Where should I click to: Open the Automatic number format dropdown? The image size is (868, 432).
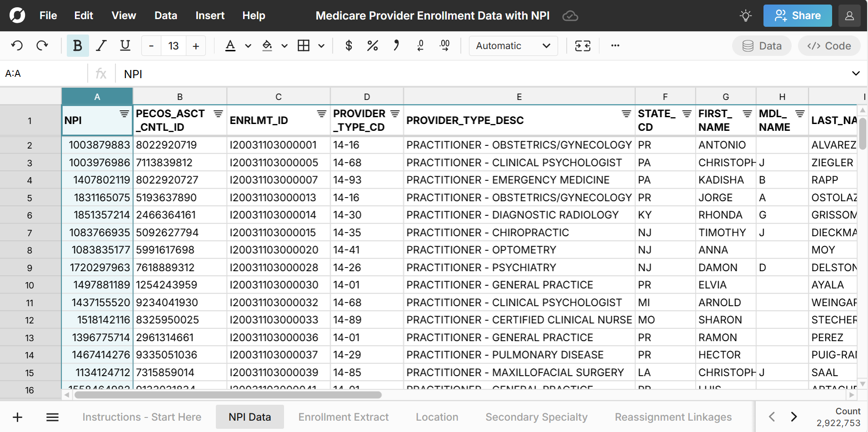[x=513, y=46]
